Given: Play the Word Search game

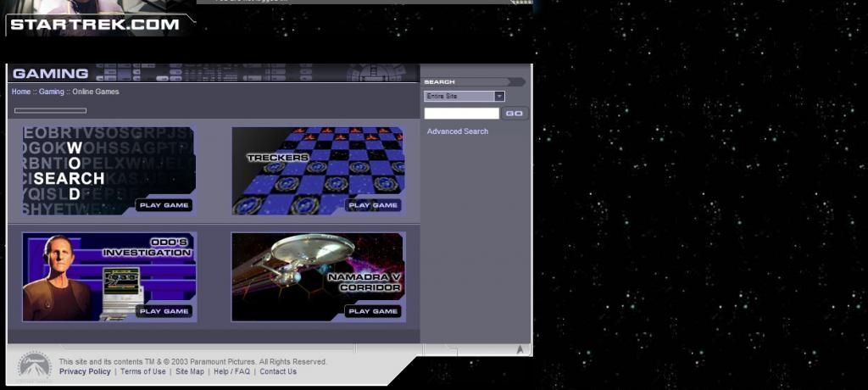Looking at the screenshot, I should (164, 205).
